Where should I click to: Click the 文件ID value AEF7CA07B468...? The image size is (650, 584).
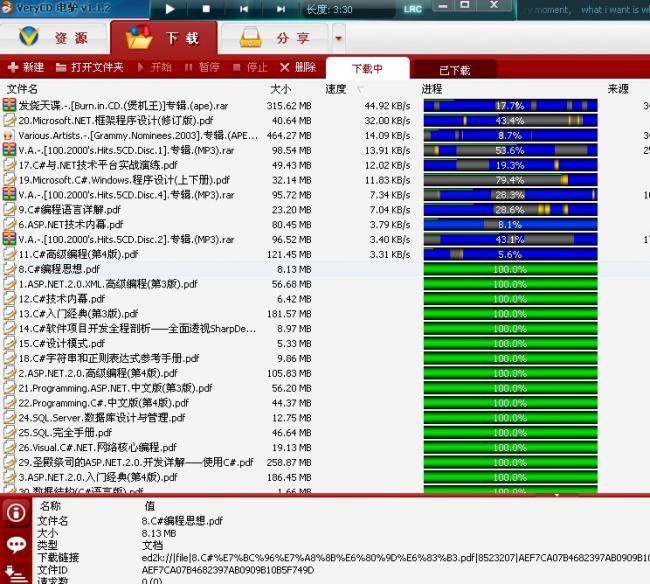(x=228, y=570)
